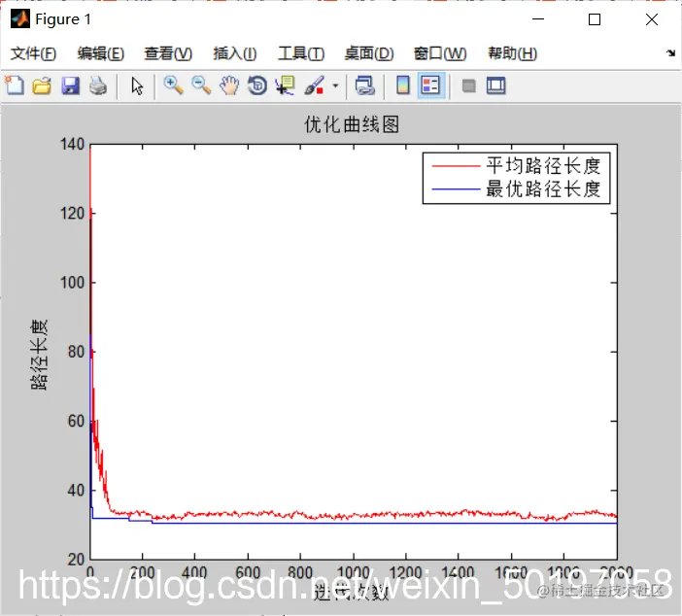682x616 pixels.
Task: Click the y-axis tick label 60
Action: point(76,421)
